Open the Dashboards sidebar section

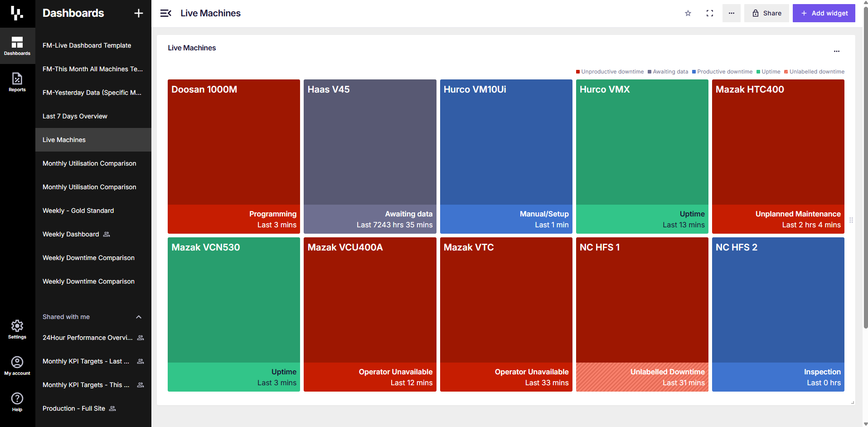coord(17,46)
